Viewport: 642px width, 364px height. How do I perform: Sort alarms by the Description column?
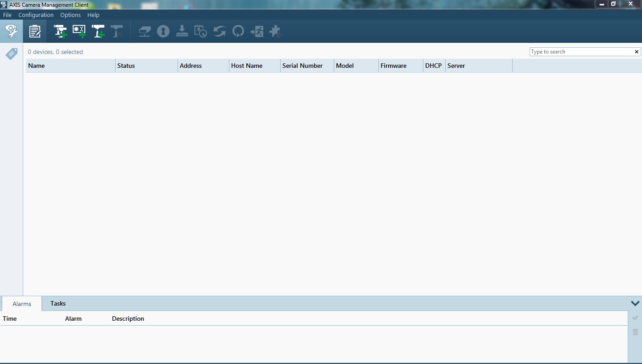point(128,318)
